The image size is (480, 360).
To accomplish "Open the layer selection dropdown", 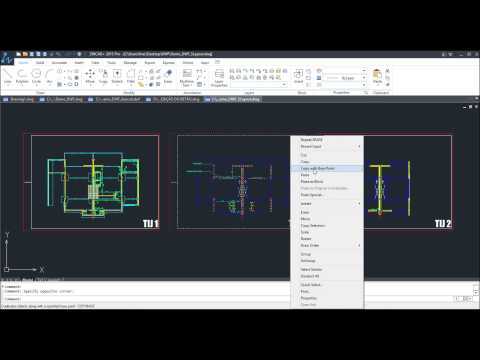I will (259, 85).
